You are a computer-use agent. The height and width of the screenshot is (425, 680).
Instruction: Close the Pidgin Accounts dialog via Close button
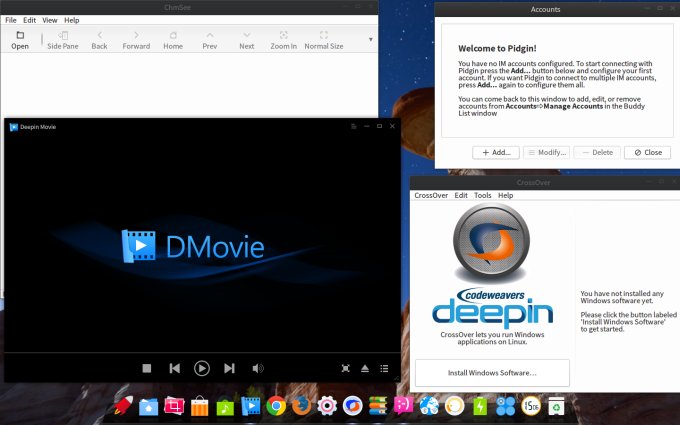pyautogui.click(x=648, y=152)
